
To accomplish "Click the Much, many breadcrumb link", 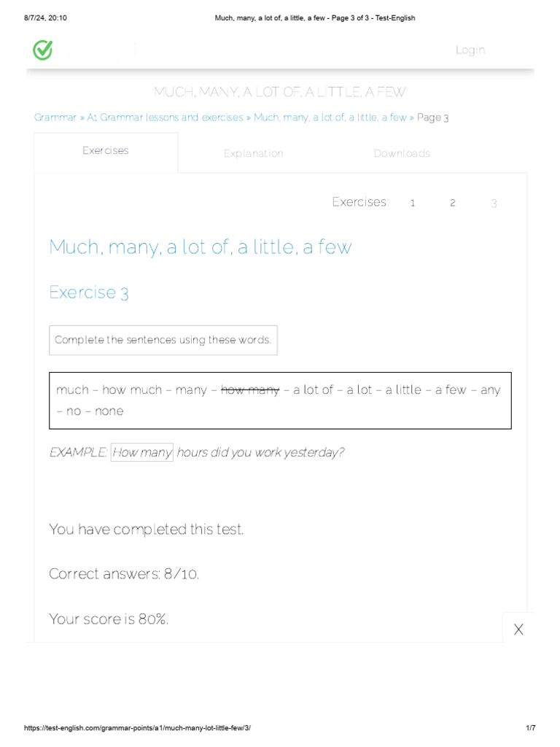I will [x=330, y=117].
